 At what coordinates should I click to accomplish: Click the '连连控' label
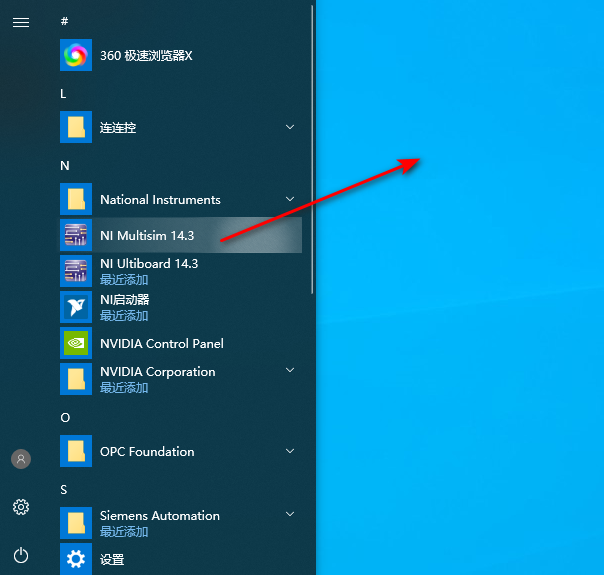pyautogui.click(x=118, y=127)
